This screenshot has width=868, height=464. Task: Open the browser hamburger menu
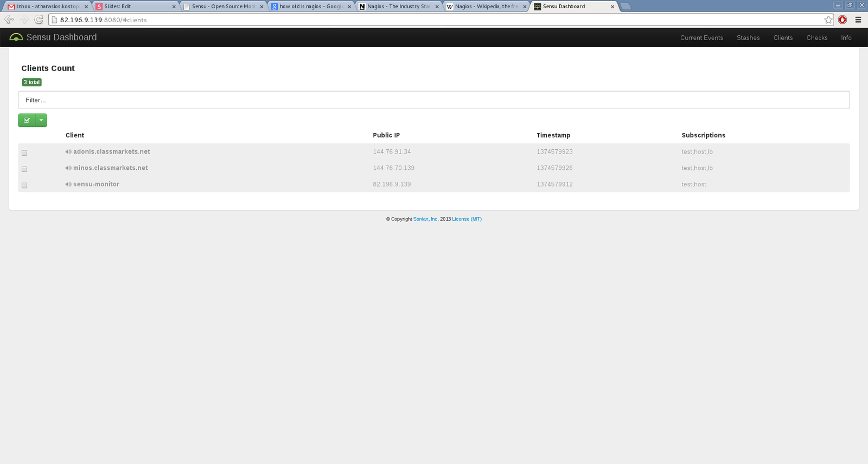tap(858, 20)
